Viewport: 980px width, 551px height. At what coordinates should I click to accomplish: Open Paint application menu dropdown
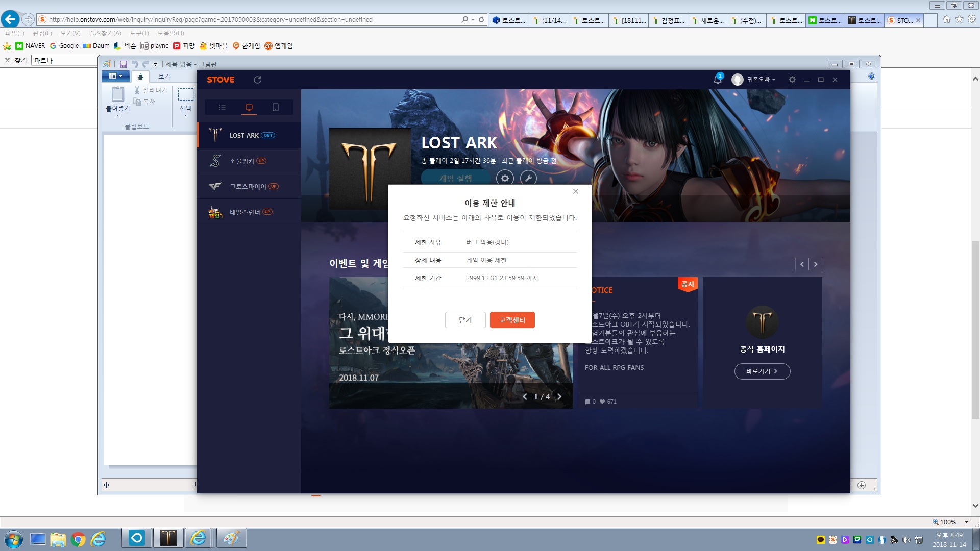[x=116, y=76]
